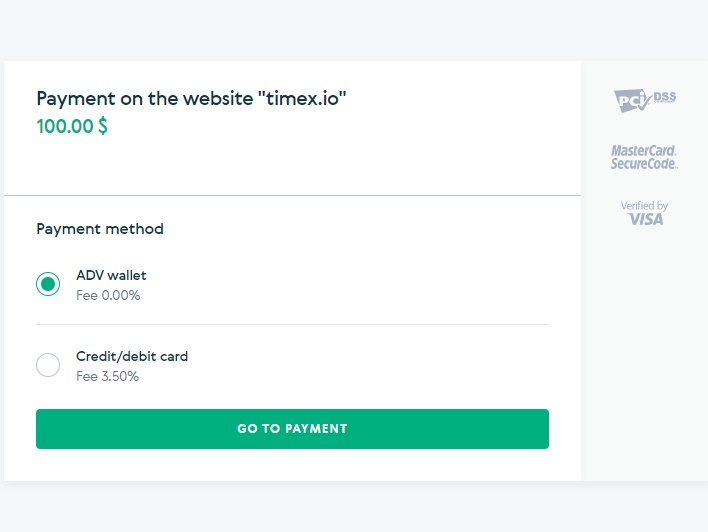Click the "DSS" text in the PCI logo
The image size is (708, 532).
665,97
